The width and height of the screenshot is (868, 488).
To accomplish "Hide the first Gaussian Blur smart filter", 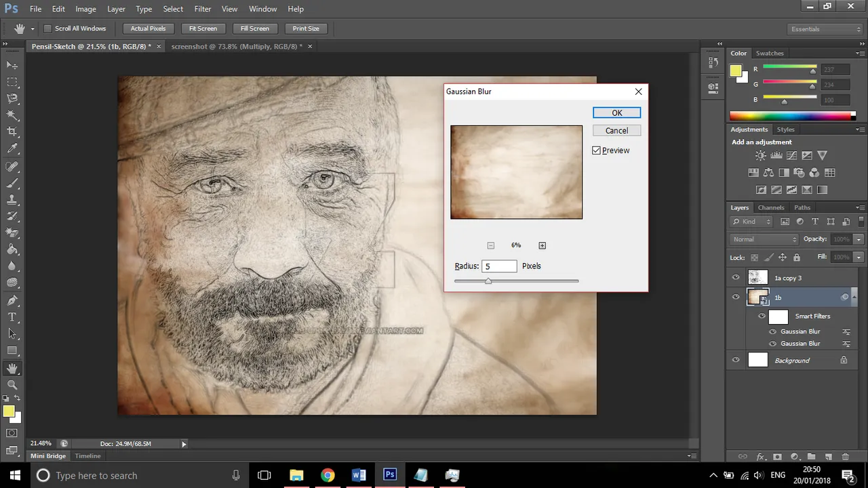I will click(772, 331).
